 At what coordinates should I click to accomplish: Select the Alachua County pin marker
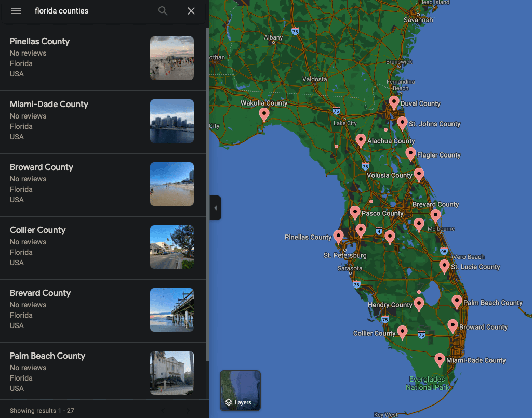[x=361, y=140]
